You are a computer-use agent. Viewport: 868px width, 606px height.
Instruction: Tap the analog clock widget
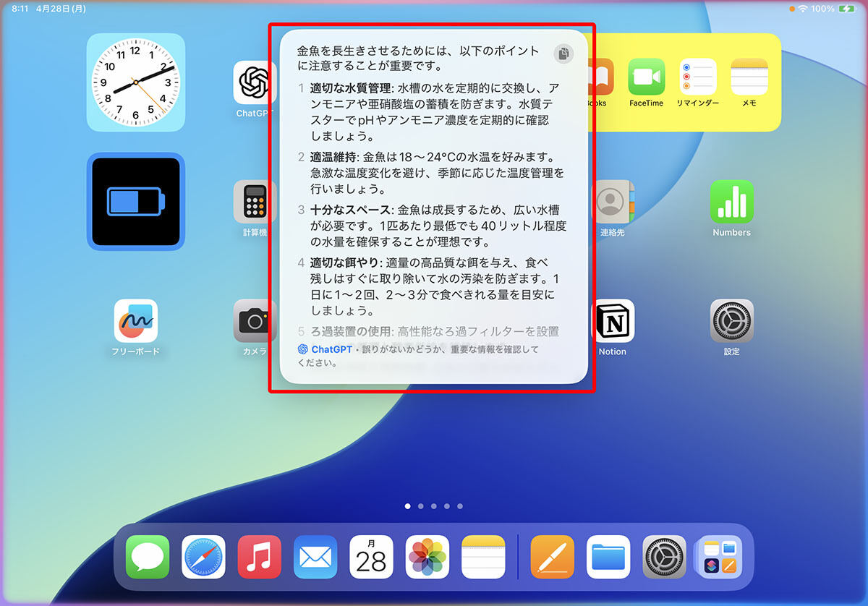click(x=136, y=82)
